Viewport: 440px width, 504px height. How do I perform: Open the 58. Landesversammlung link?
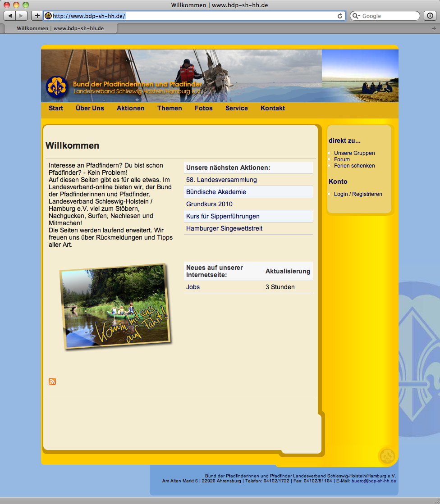click(x=221, y=180)
